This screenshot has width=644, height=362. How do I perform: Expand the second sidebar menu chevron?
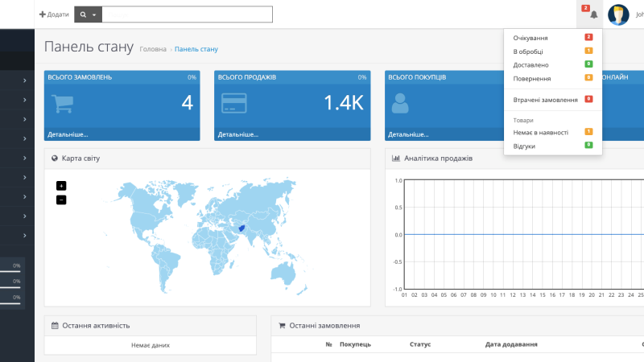25,100
